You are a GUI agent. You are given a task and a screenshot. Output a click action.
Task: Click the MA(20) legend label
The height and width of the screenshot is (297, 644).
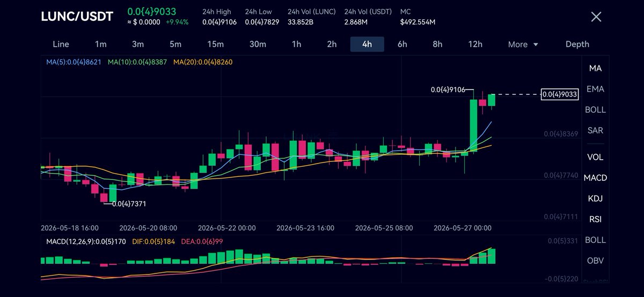[203, 62]
